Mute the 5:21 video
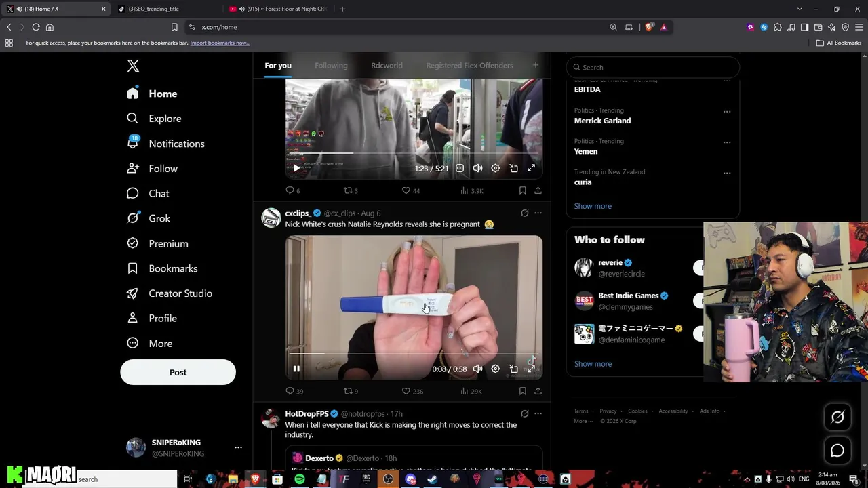Screen dimensions: 868x488 (x=477, y=168)
